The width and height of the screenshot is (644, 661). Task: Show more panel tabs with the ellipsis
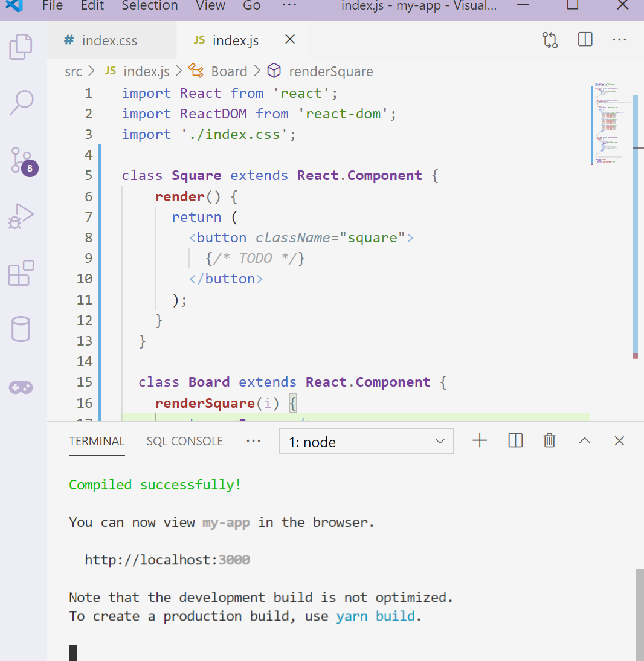pyautogui.click(x=253, y=441)
